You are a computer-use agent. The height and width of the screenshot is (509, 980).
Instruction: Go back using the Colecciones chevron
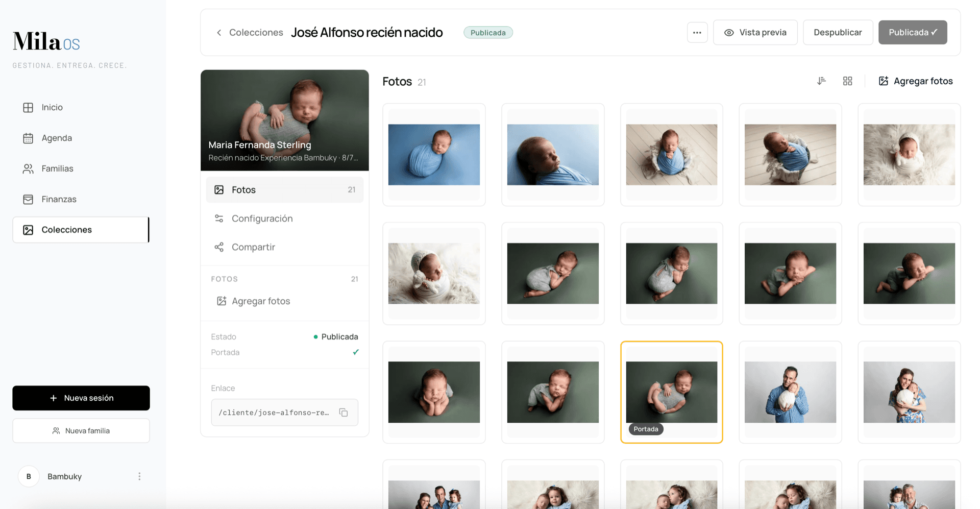click(219, 33)
